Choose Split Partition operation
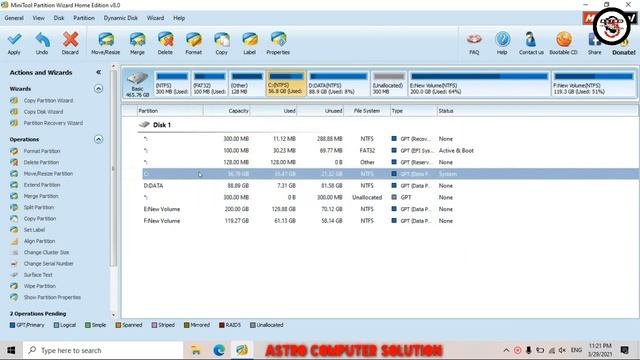The width and height of the screenshot is (640, 360). [38, 207]
